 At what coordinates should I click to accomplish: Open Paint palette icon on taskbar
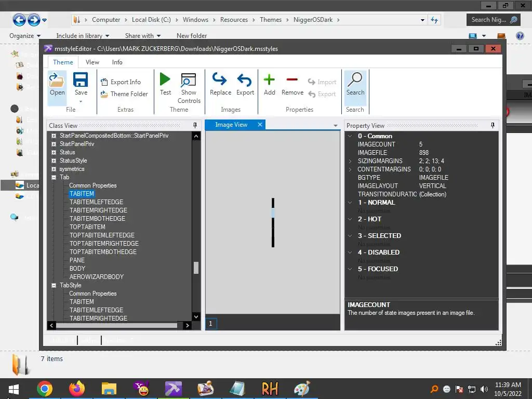click(x=302, y=389)
